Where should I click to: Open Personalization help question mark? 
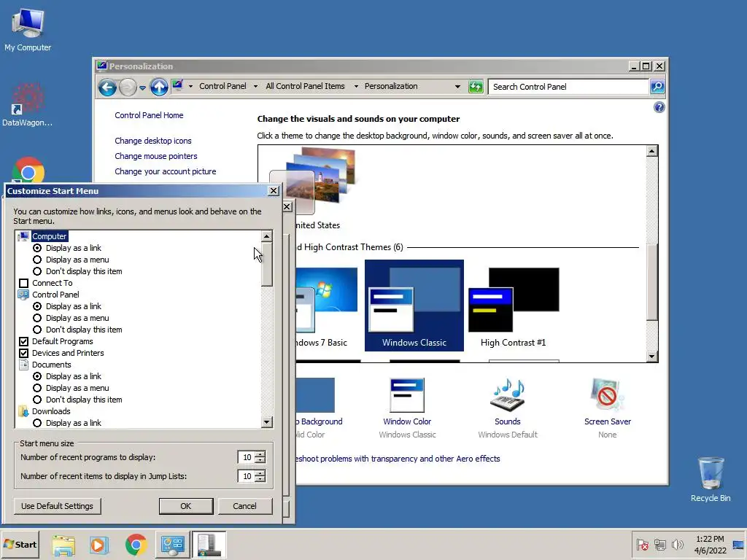point(659,107)
